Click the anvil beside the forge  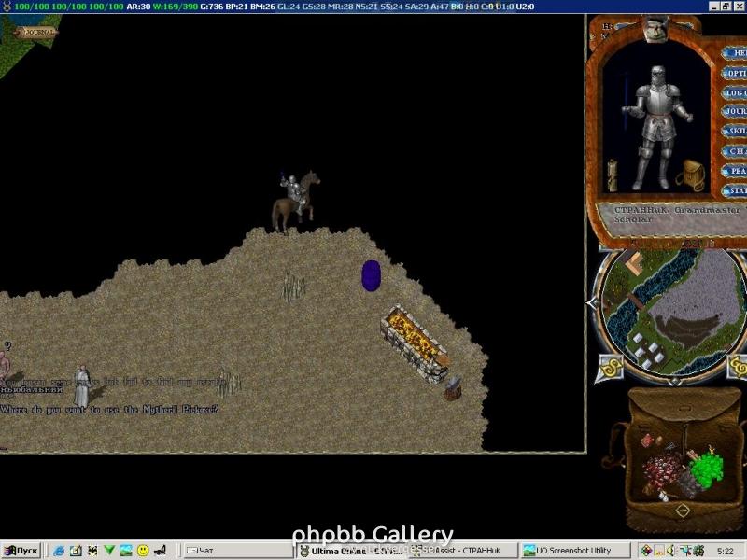click(x=453, y=387)
